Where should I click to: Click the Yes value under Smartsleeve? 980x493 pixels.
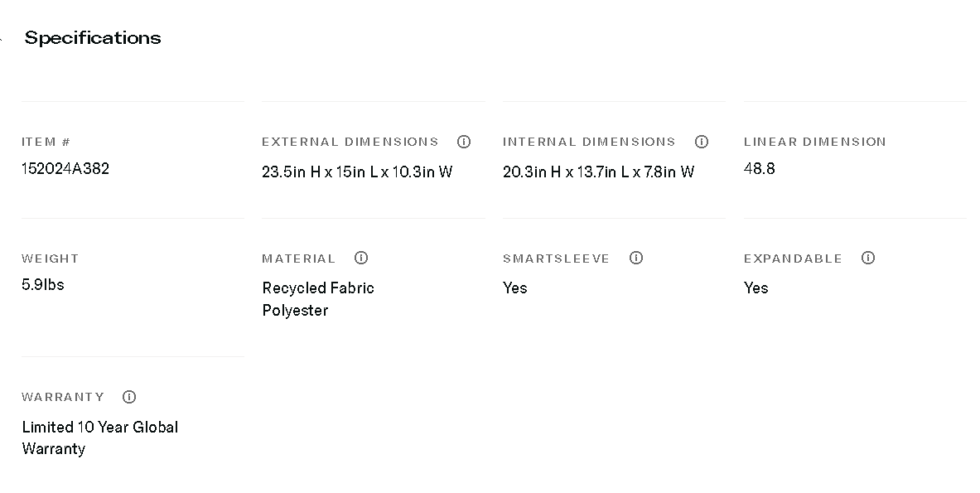pos(515,288)
